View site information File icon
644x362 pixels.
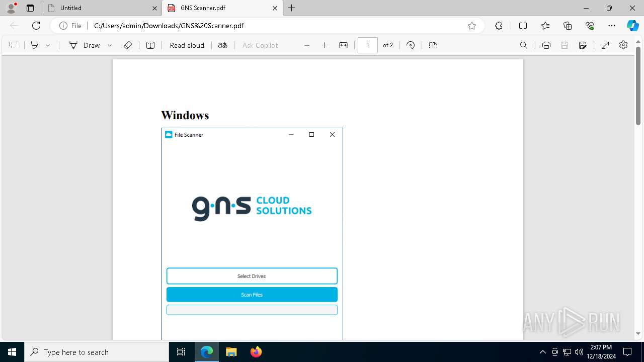70,26
